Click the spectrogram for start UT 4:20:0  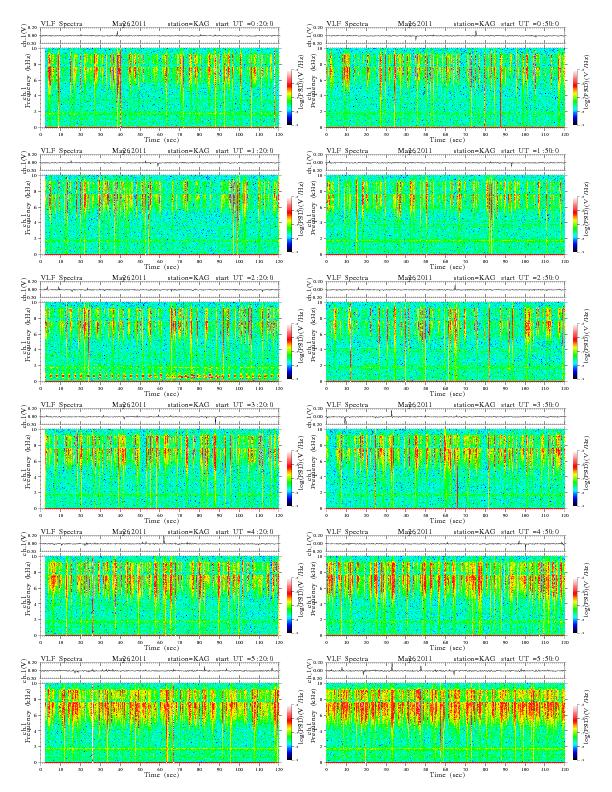tap(160, 596)
